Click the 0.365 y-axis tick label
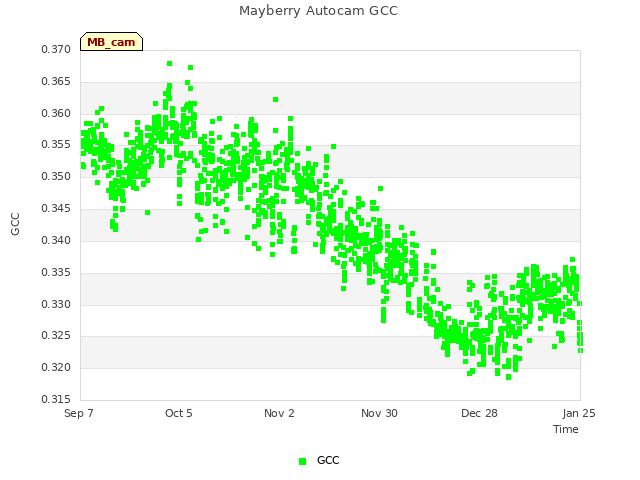The height and width of the screenshot is (480, 640). coord(56,81)
